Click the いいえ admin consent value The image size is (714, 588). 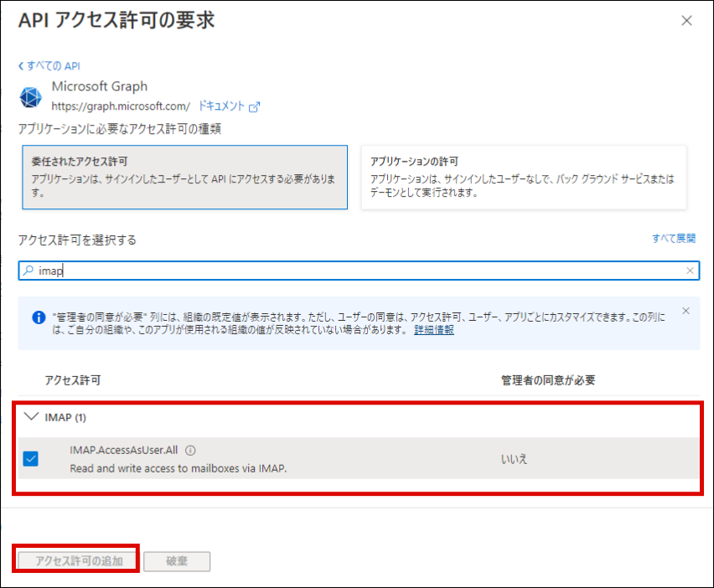tap(514, 459)
